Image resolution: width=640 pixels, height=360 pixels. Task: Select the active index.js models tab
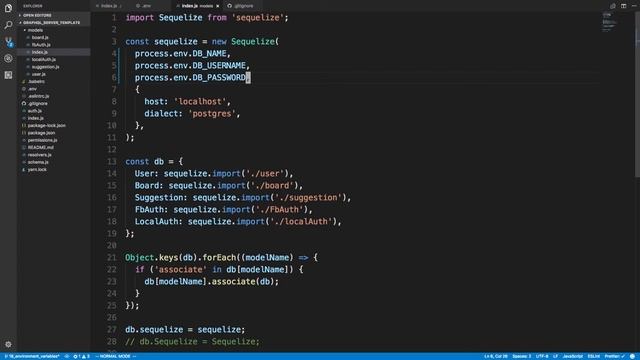(197, 6)
